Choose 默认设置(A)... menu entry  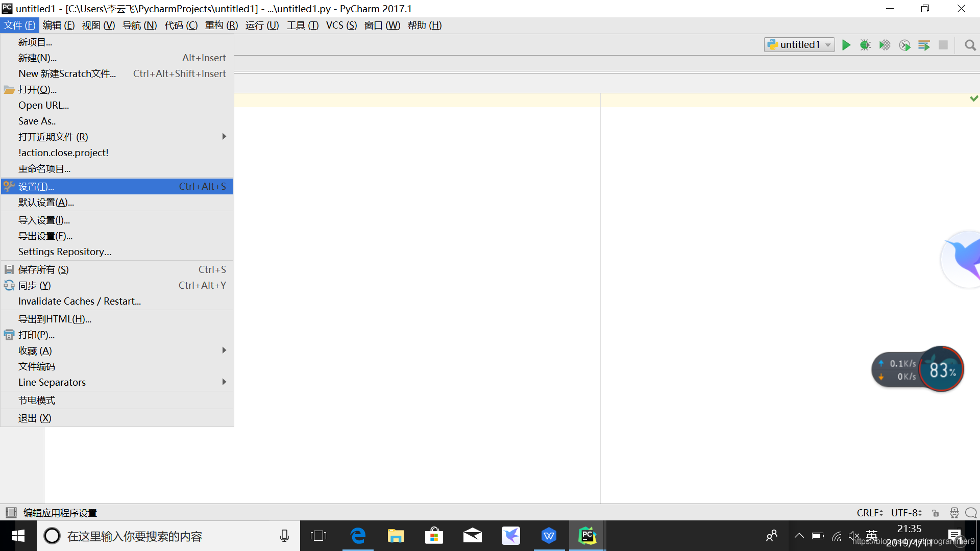coord(117,202)
